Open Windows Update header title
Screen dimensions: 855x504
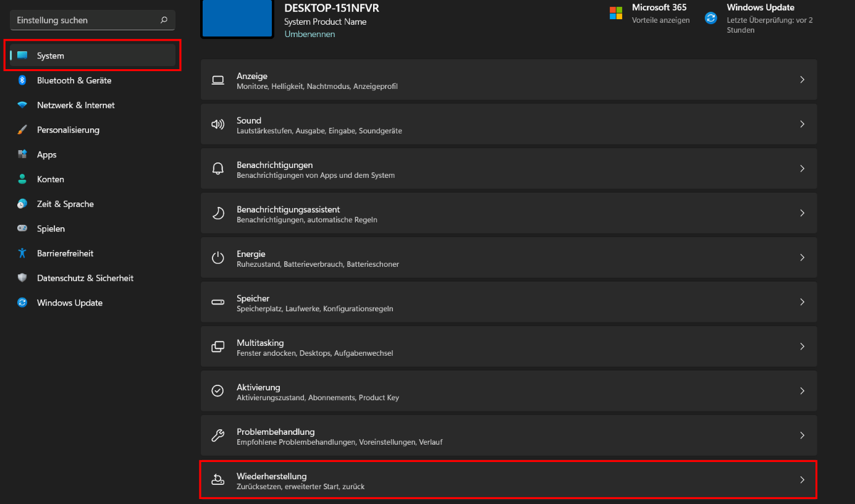760,7
